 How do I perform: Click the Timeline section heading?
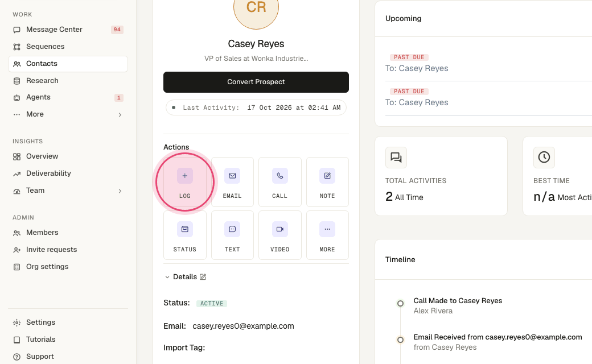400,259
